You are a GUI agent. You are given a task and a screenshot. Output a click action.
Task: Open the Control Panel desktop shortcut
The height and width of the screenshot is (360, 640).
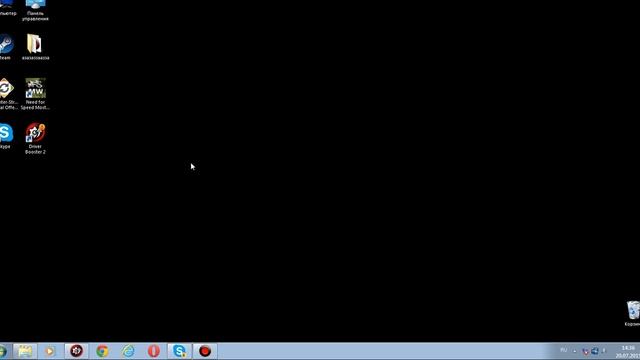click(35, 10)
